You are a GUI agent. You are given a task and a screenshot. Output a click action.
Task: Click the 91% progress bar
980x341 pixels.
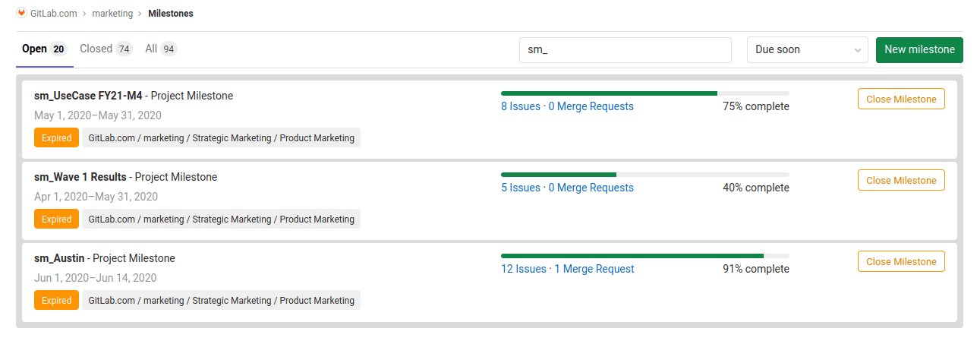point(645,256)
